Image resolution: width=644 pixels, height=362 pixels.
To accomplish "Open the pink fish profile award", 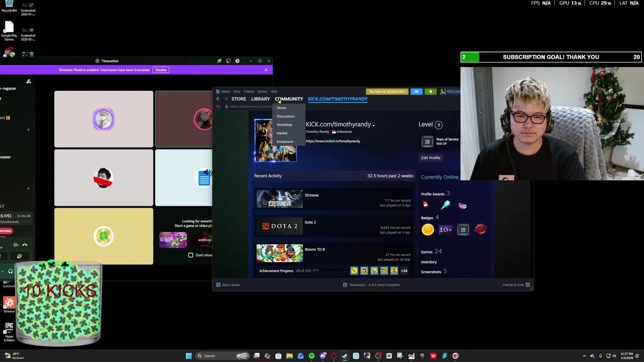I will point(462,206).
